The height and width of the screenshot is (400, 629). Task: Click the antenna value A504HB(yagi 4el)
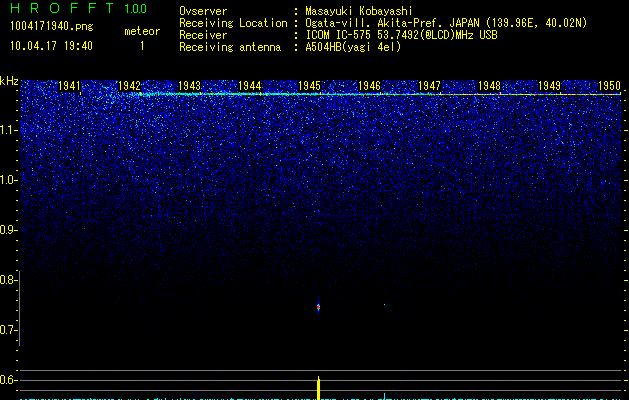(x=353, y=47)
